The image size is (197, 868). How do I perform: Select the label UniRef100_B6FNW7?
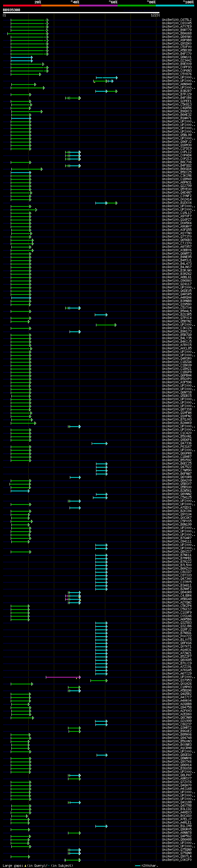coord(177,474)
